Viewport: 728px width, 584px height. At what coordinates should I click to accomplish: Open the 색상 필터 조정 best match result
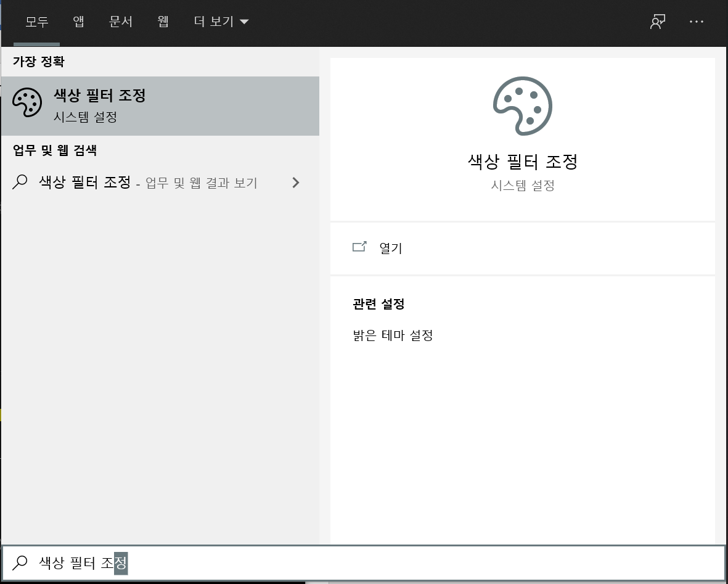160,106
